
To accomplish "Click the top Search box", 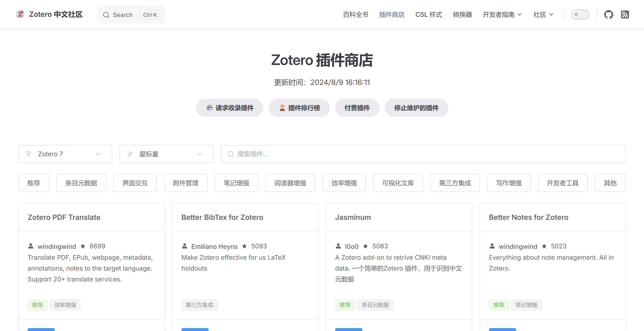I will tap(131, 14).
